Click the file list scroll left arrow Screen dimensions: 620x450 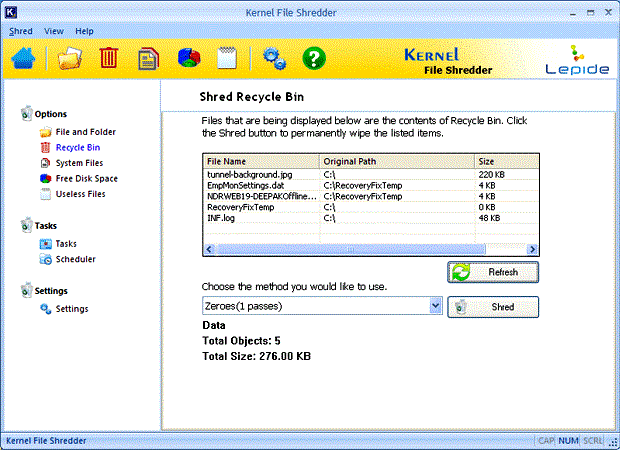pos(210,249)
